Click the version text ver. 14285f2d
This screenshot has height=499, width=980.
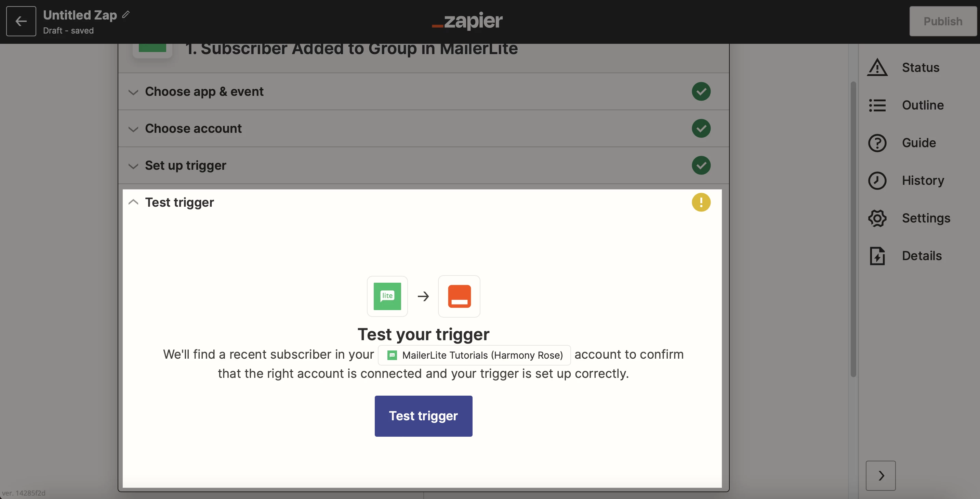click(x=24, y=493)
